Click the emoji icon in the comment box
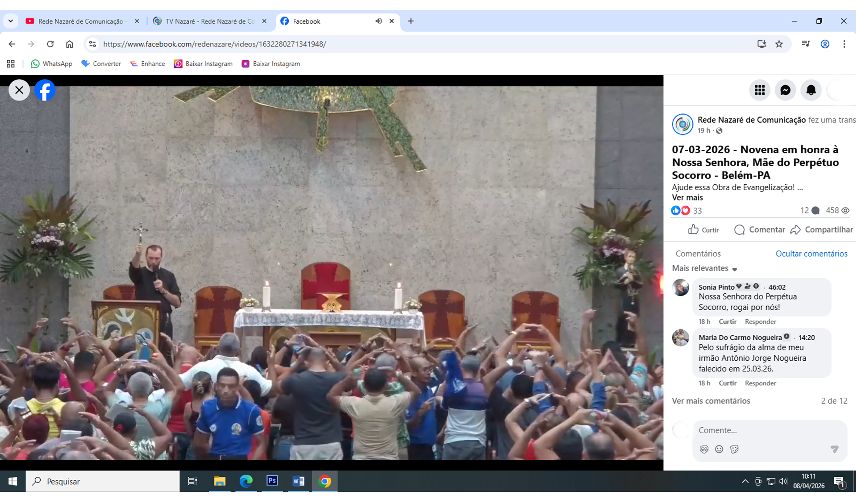Image resolution: width=857 pixels, height=504 pixels. (x=719, y=449)
